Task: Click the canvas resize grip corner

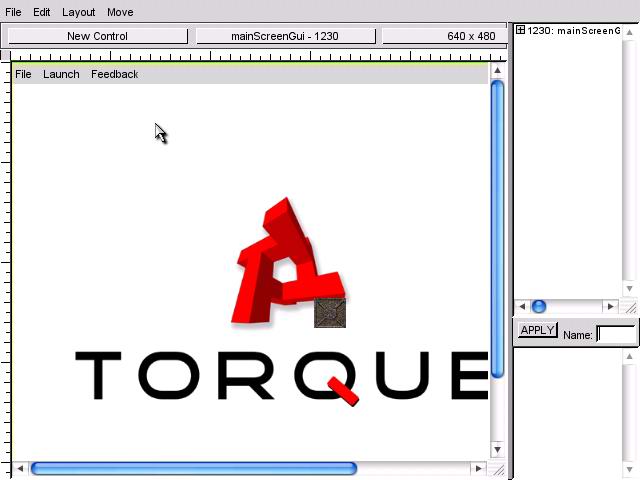Action: coord(497,469)
